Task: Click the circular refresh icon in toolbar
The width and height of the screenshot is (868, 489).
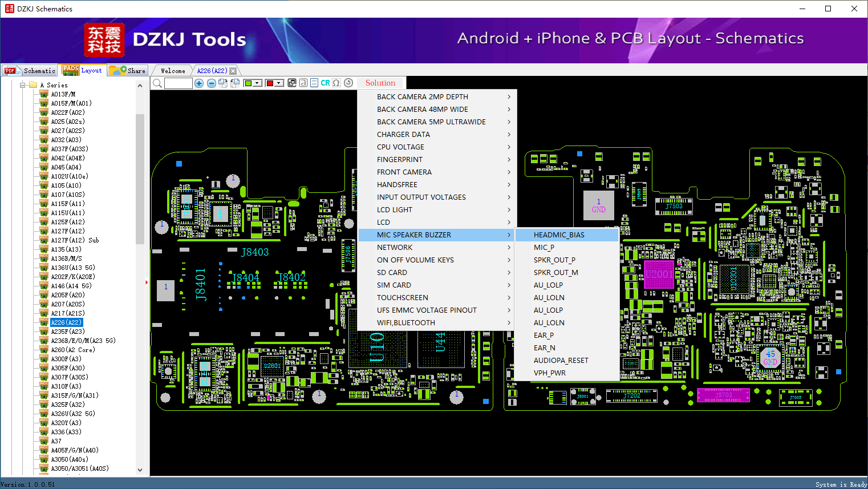Action: coord(348,83)
